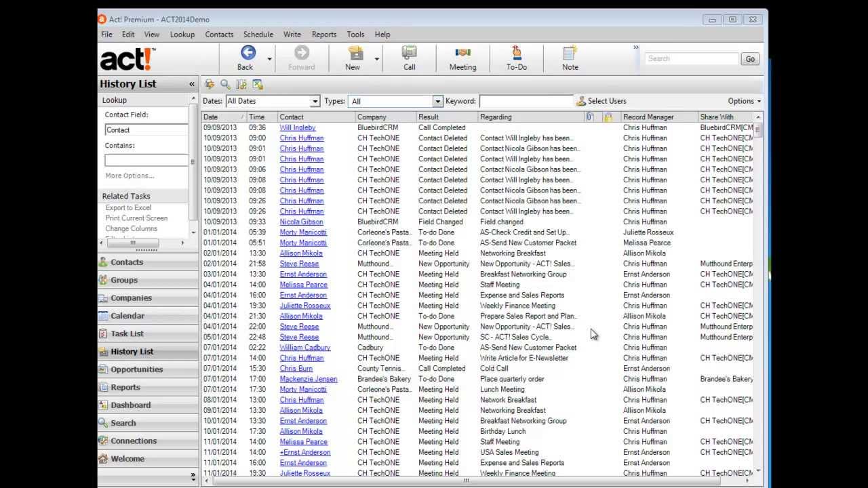This screenshot has width=868, height=488.
Task: Open Will Ingleby contact link
Action: [298, 127]
